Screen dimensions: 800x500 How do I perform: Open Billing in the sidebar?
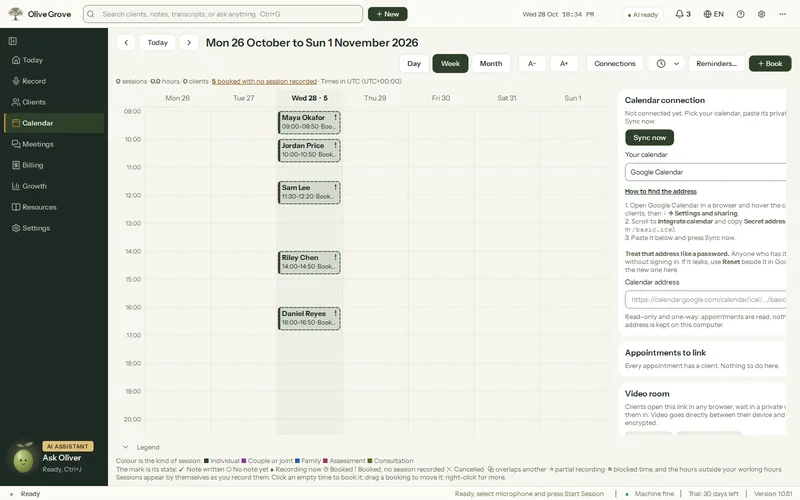click(54, 165)
